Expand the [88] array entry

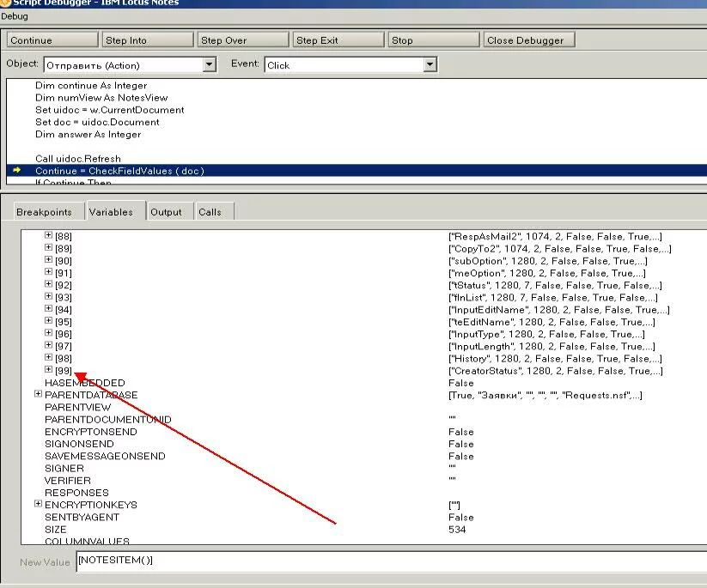[x=49, y=236]
